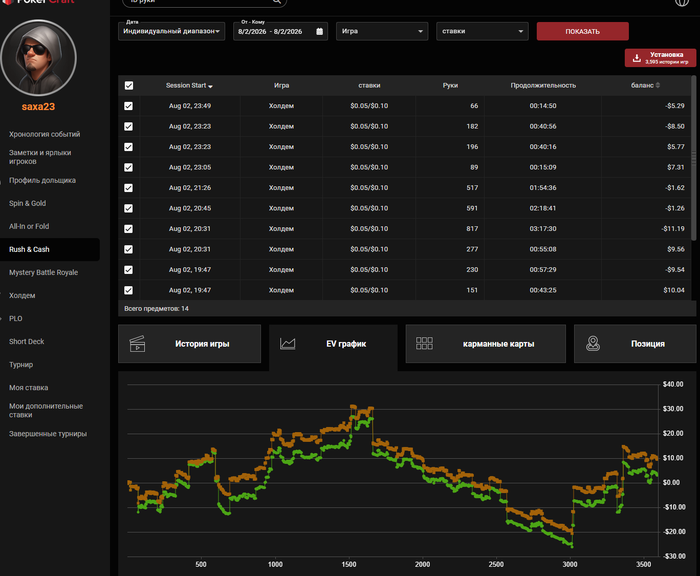Click the search magnifier icon
The height and width of the screenshot is (576, 700).
tap(277, 2)
